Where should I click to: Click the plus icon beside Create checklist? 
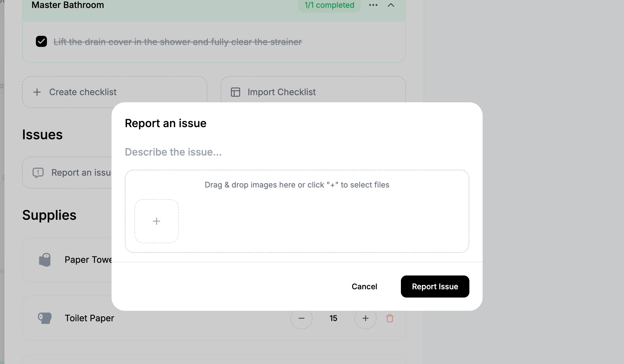coord(37,92)
